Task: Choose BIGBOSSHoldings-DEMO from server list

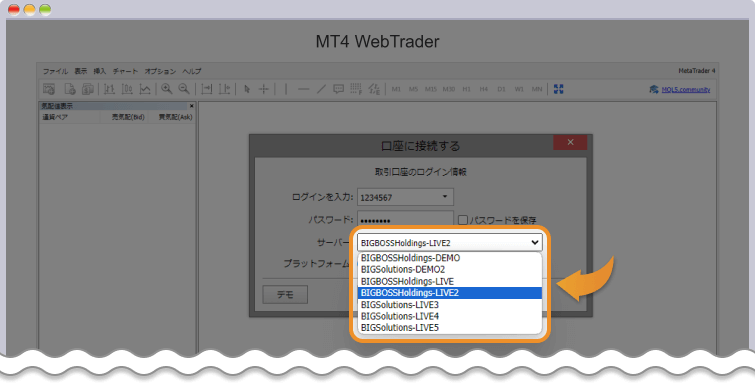Action: [x=450, y=258]
